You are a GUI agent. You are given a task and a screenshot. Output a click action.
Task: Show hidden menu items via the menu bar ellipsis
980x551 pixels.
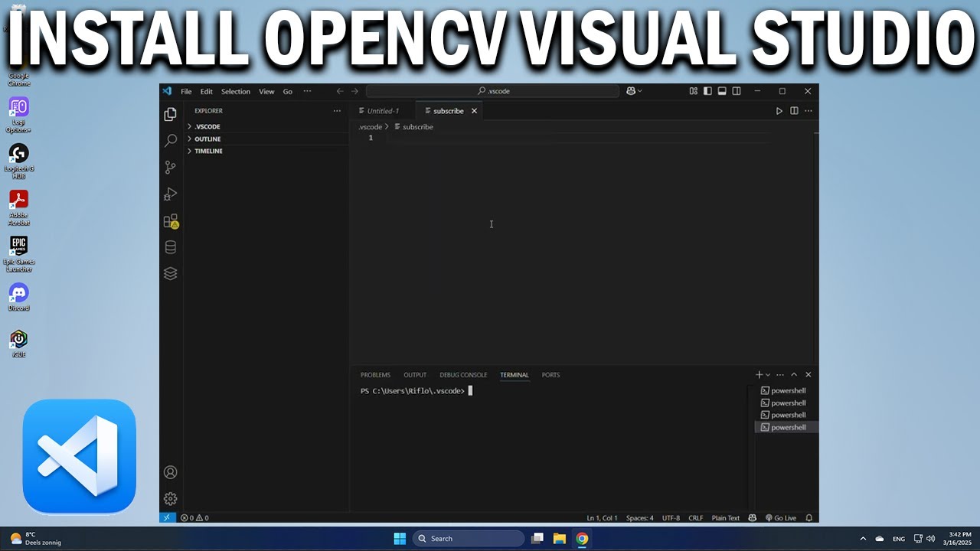pyautogui.click(x=307, y=91)
